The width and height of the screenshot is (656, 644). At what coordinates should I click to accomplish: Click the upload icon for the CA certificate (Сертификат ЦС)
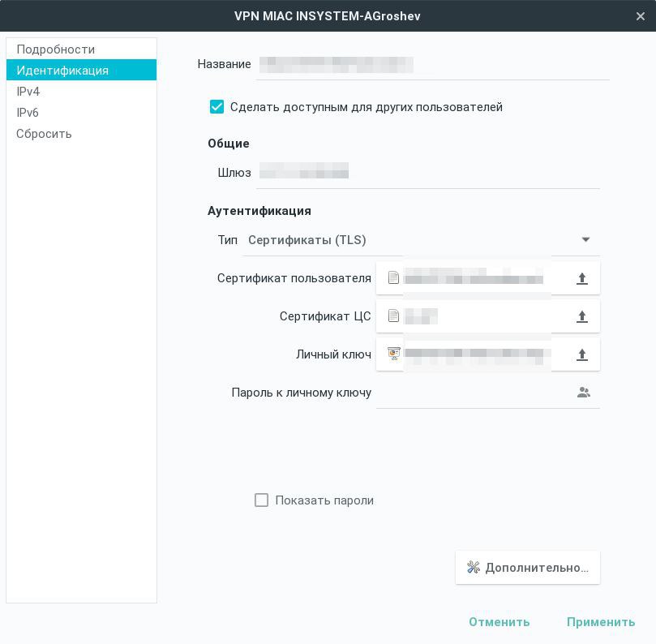pyautogui.click(x=581, y=316)
